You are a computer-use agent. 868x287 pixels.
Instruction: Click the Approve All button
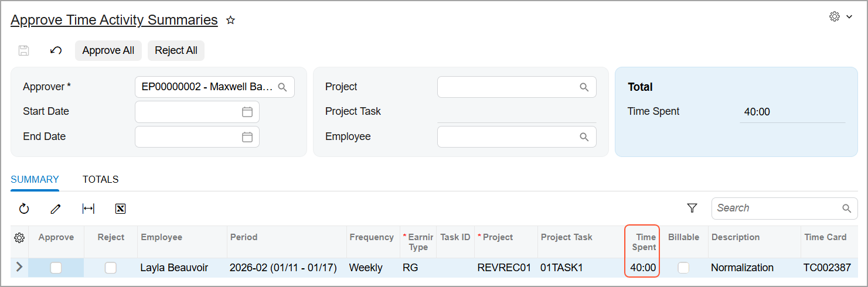click(x=108, y=50)
